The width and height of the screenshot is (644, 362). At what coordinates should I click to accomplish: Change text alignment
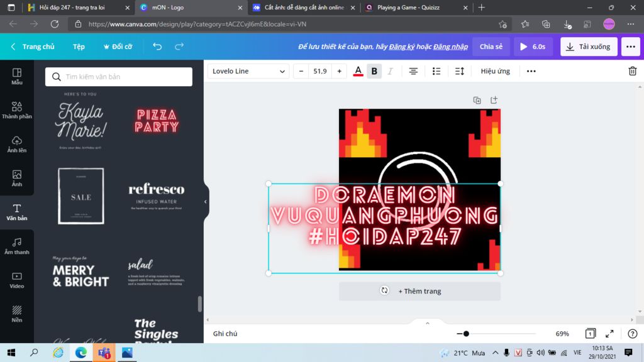pyautogui.click(x=413, y=72)
